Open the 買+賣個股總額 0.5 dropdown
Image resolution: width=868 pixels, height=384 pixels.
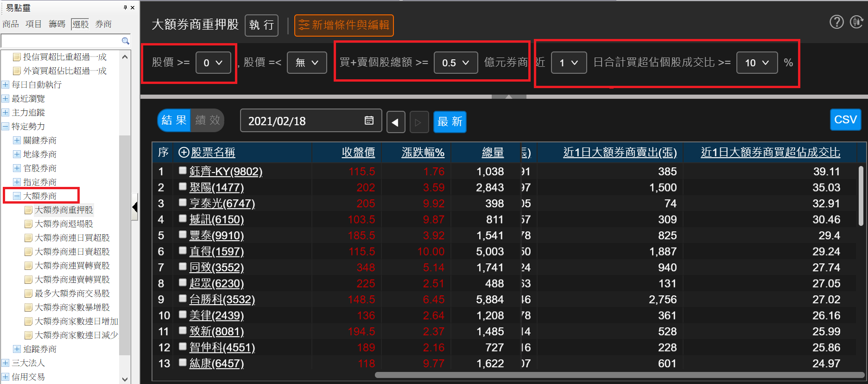click(455, 63)
